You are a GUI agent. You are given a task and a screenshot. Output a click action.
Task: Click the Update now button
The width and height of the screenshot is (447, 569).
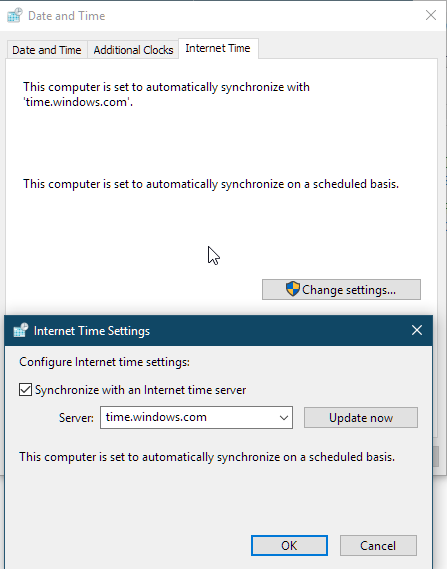(361, 418)
